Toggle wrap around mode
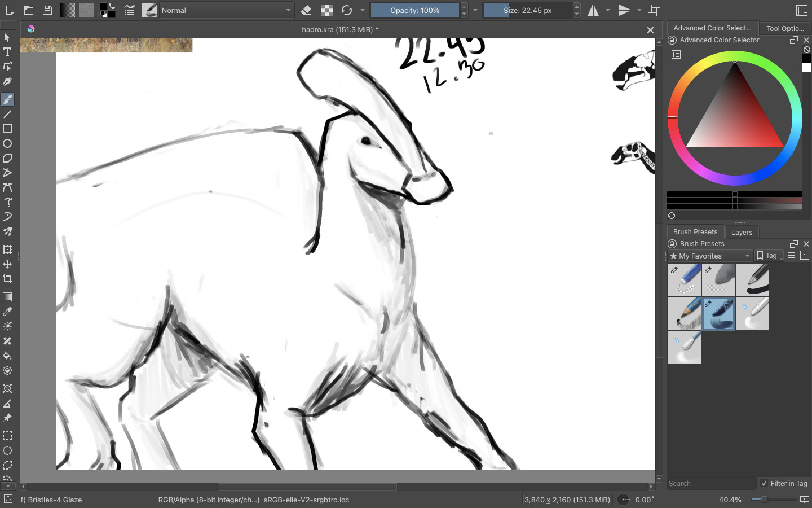This screenshot has width=812, height=508. point(654,10)
